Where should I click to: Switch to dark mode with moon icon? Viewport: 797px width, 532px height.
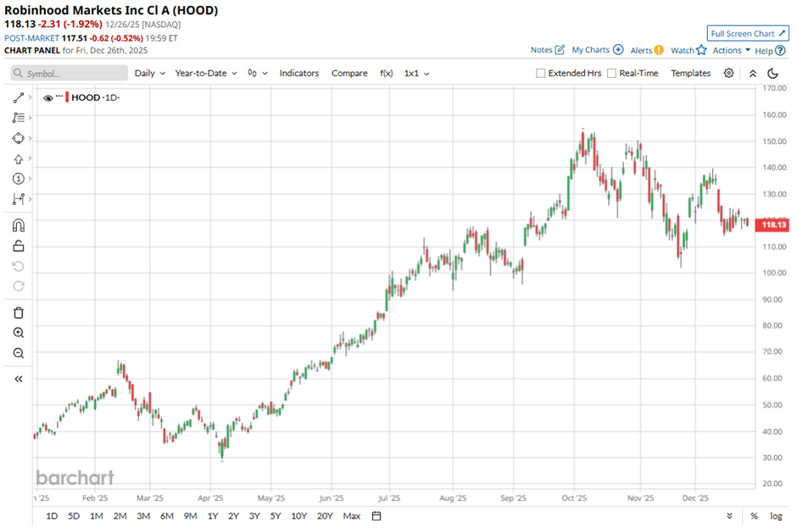tap(772, 74)
